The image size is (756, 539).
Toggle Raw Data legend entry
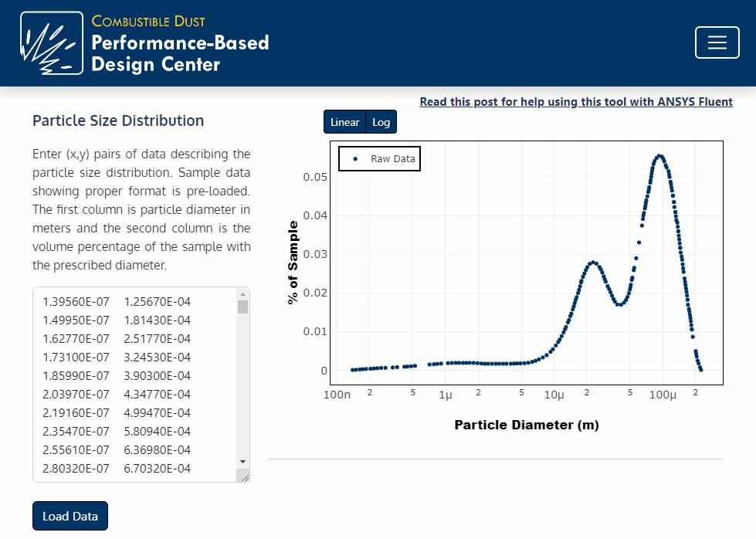pyautogui.click(x=379, y=158)
